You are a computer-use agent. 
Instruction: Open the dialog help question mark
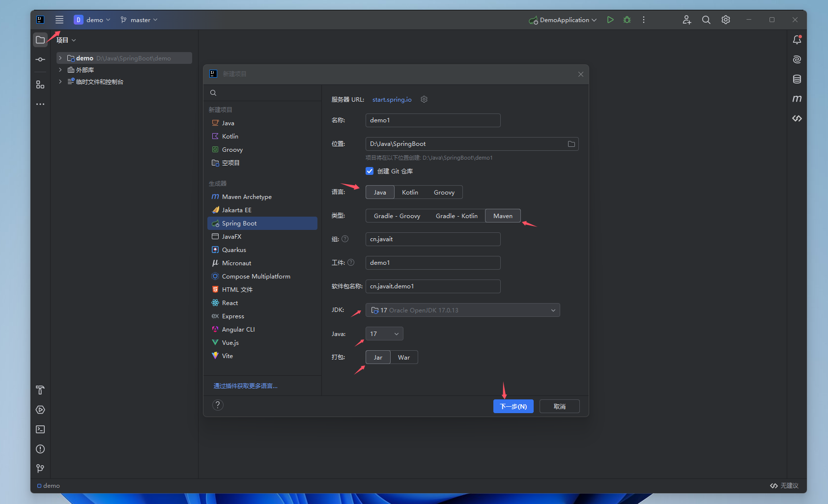coord(218,405)
